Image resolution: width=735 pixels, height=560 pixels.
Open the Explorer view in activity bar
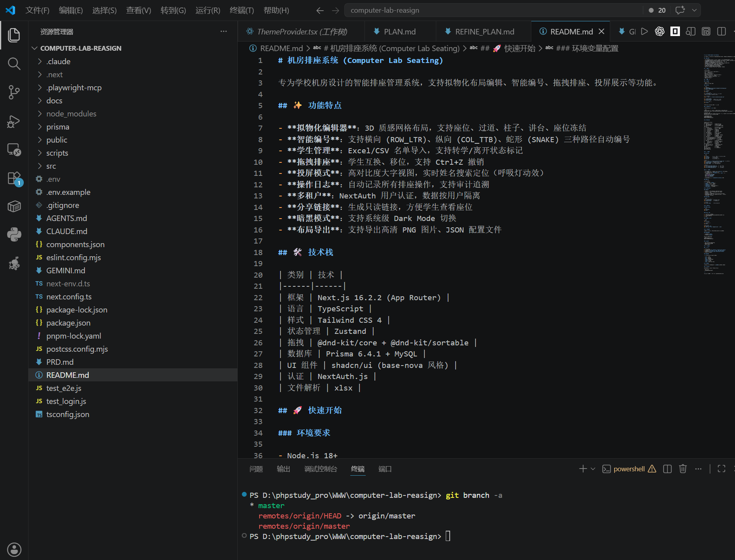click(14, 35)
